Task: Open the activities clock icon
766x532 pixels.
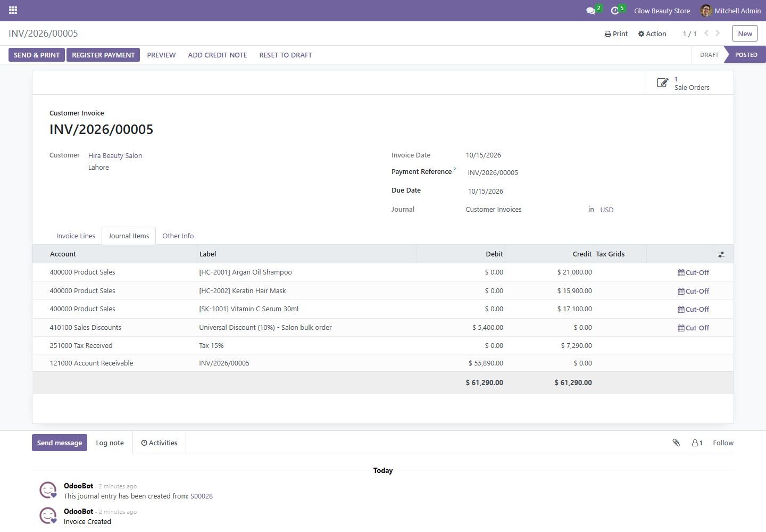Action: click(x=615, y=11)
